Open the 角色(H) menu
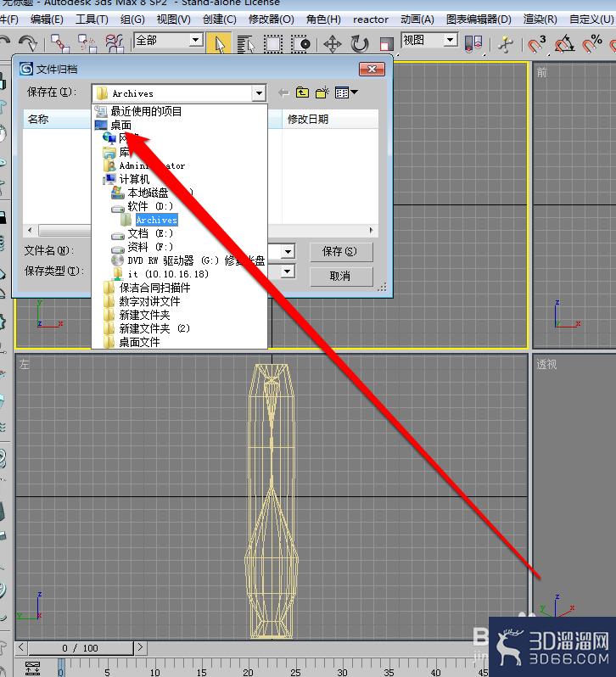The image size is (616, 677). click(x=323, y=20)
